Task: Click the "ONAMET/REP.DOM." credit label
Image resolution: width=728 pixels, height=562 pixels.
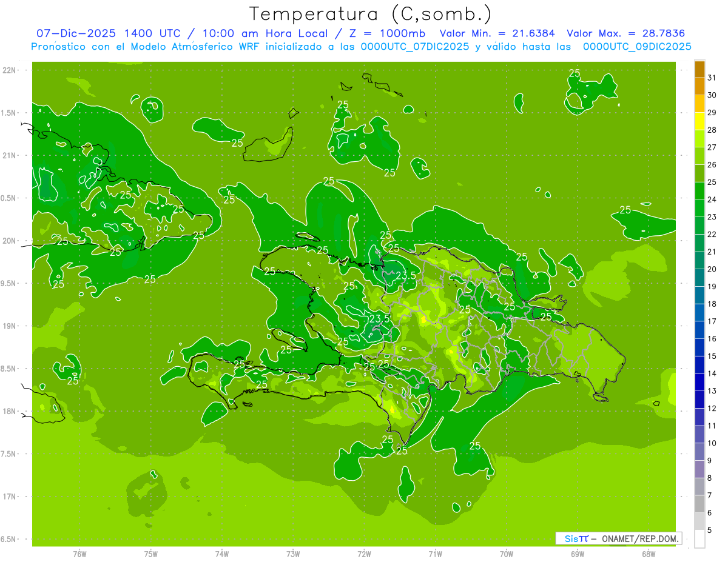Action: [x=641, y=538]
